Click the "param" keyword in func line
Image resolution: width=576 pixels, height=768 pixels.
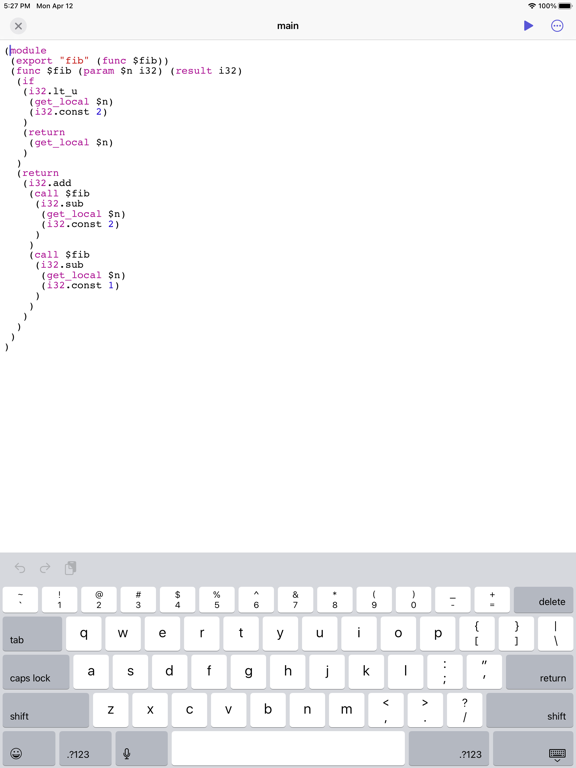98,71
